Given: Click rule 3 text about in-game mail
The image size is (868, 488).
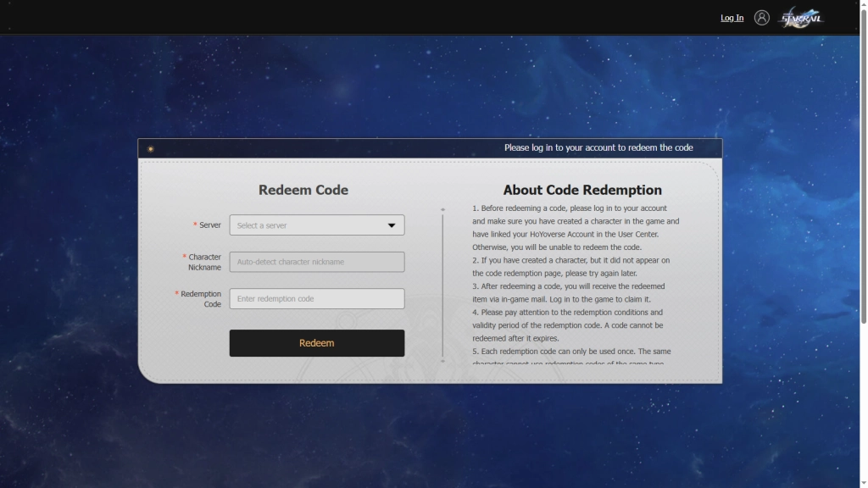Looking at the screenshot, I should point(569,292).
